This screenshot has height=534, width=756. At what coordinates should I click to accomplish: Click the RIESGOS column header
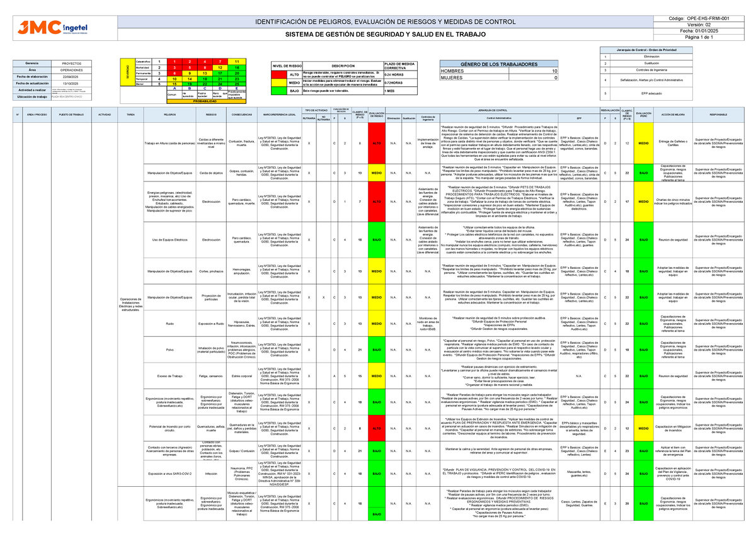click(x=210, y=115)
